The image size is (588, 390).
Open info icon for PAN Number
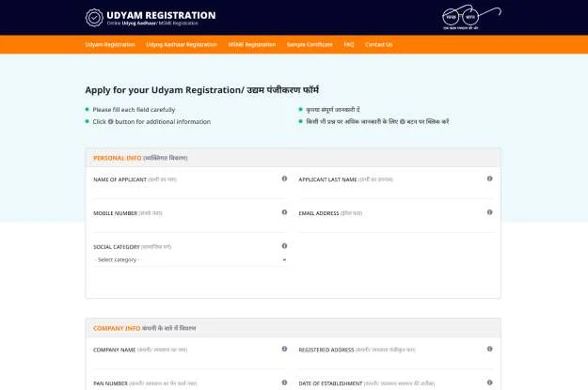pyautogui.click(x=284, y=382)
